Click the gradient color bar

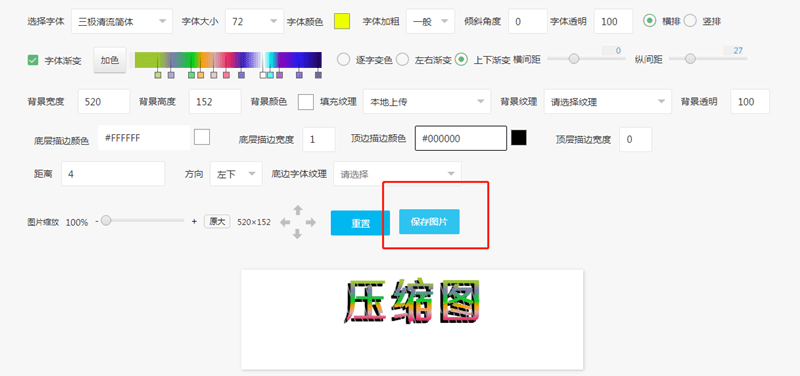pyautogui.click(x=228, y=60)
